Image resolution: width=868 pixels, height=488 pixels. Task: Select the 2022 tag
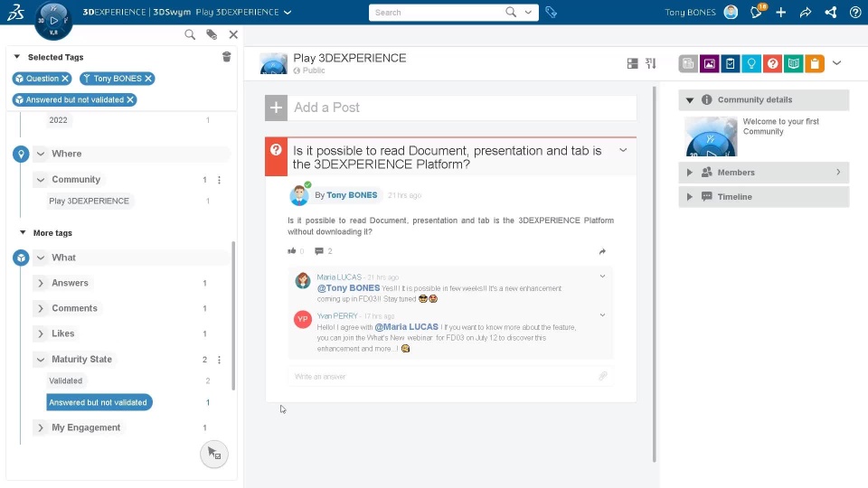point(58,120)
